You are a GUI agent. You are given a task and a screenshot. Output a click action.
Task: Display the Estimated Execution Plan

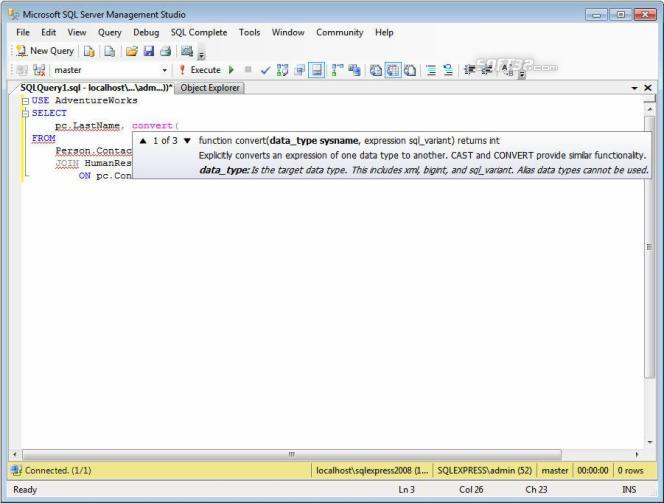point(282,70)
